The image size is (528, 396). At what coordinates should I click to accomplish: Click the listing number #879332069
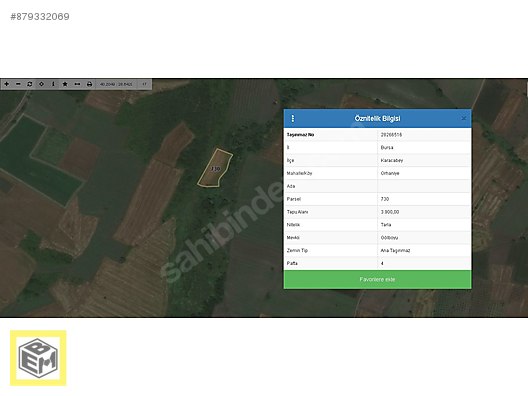click(40, 16)
